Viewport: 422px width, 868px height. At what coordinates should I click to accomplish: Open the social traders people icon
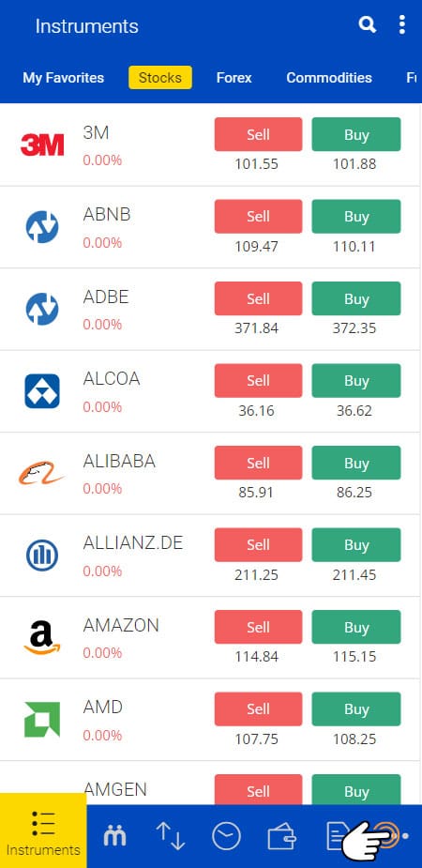click(114, 835)
